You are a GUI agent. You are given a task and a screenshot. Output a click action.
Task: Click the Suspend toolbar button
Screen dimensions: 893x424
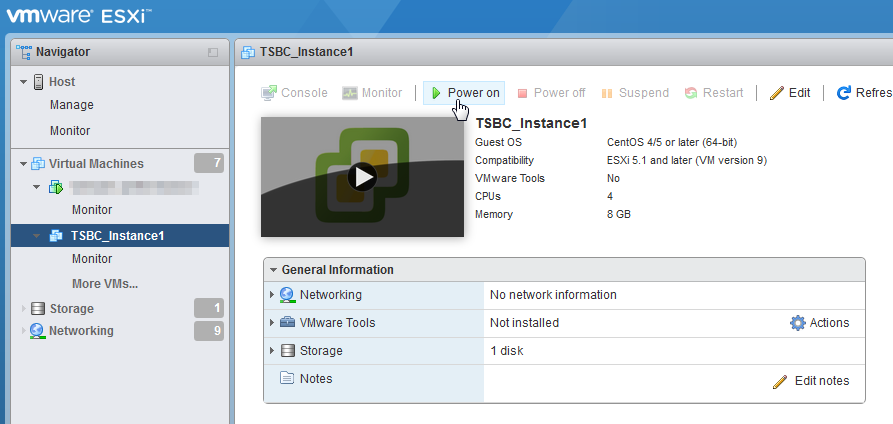click(x=635, y=93)
